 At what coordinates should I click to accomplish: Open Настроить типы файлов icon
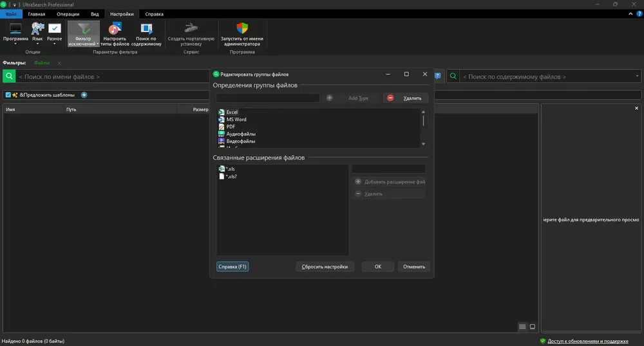coord(115,29)
